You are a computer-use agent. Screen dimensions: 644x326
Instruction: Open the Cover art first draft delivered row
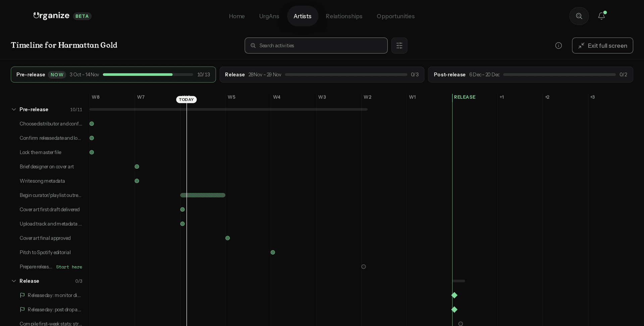[x=50, y=210]
